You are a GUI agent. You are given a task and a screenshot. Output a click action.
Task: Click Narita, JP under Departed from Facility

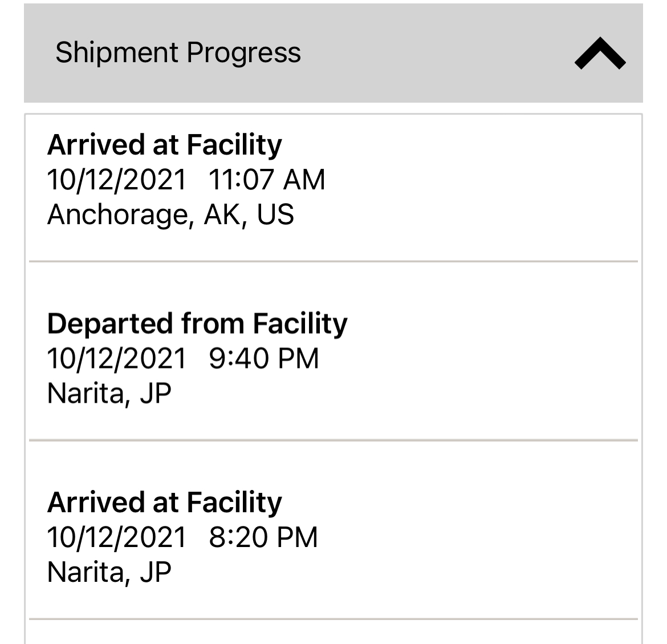click(109, 394)
